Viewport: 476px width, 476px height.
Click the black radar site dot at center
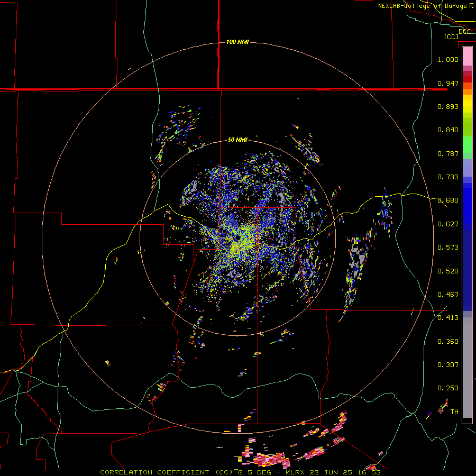pyautogui.click(x=237, y=238)
